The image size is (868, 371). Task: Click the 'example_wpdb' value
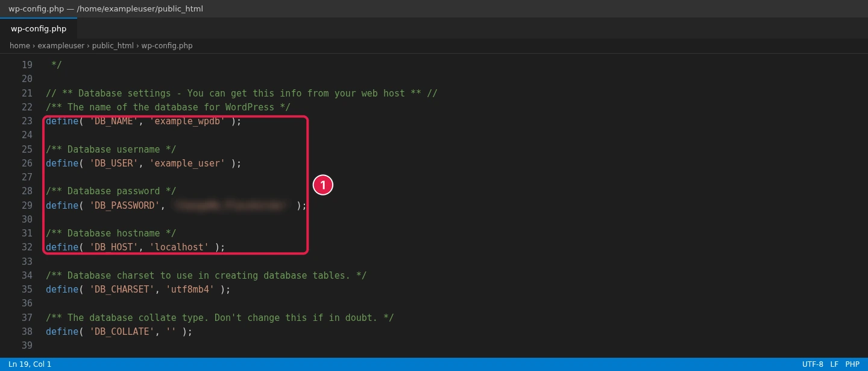[x=187, y=121]
